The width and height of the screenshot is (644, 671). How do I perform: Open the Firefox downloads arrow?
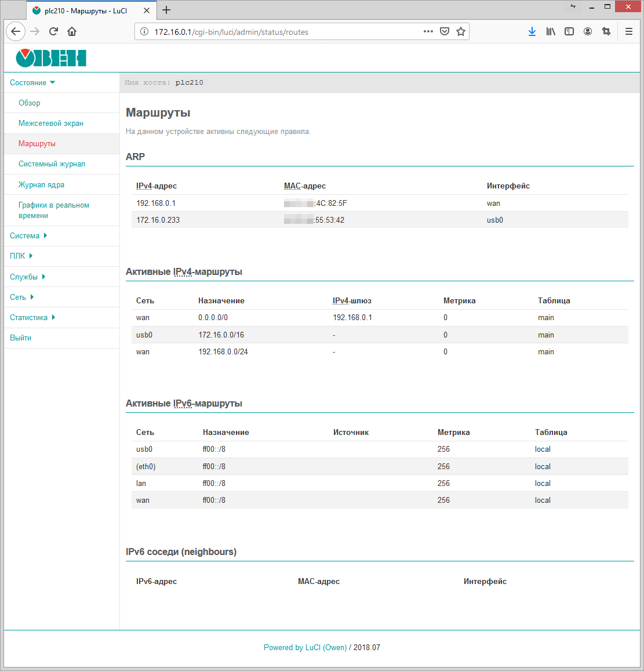tap(532, 31)
